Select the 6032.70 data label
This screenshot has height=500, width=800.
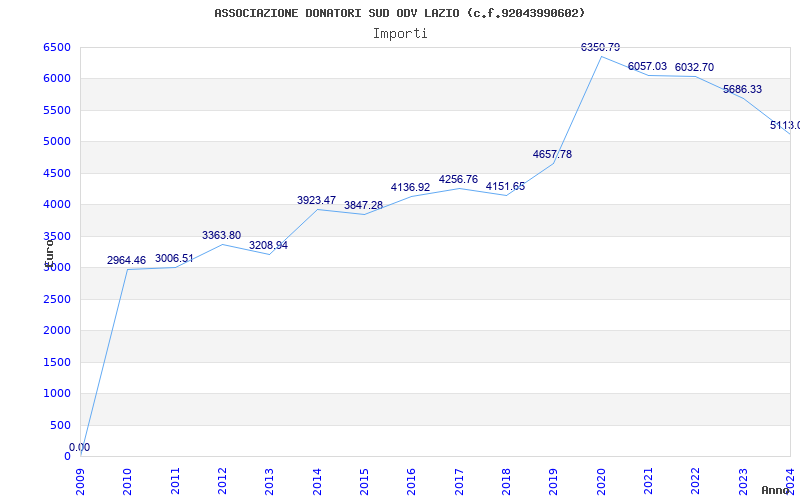(694, 67)
